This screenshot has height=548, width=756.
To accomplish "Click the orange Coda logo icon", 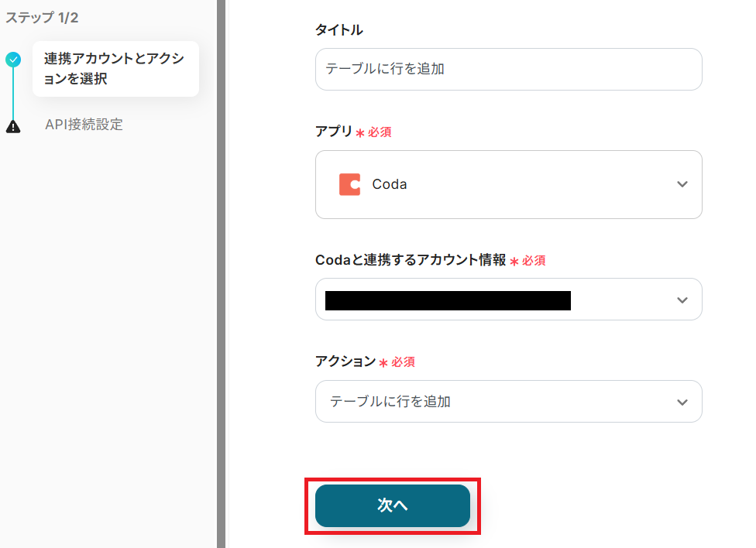I will coord(349,184).
